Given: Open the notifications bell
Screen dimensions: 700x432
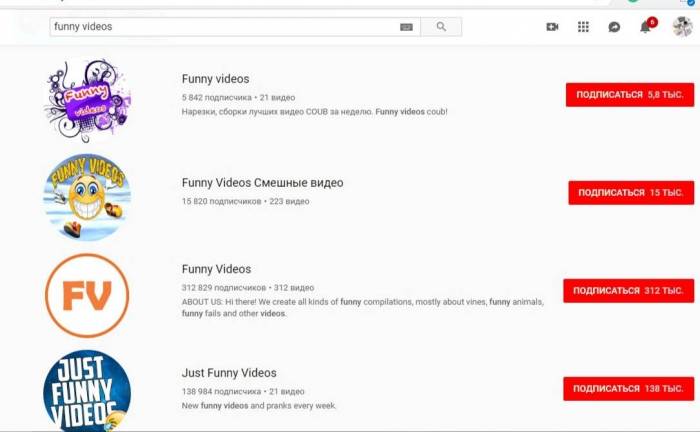Looking at the screenshot, I should click(646, 27).
